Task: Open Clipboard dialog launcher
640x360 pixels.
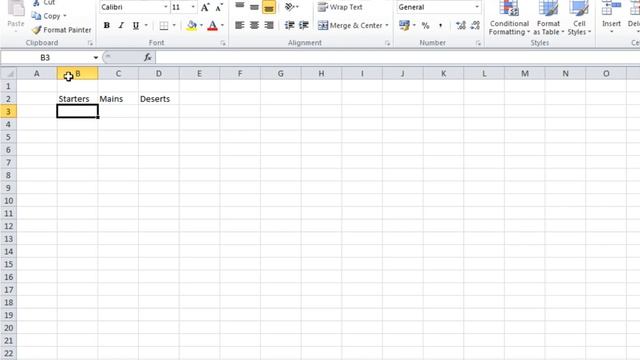Action: click(x=90, y=43)
